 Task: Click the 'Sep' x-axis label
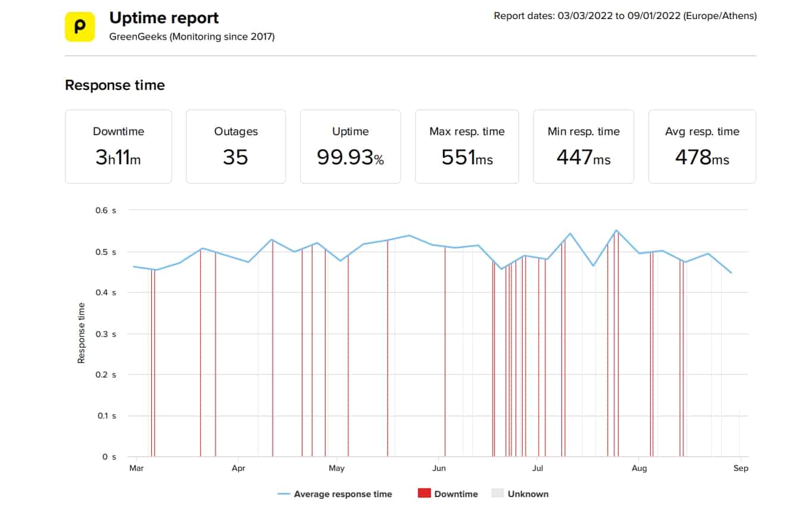point(741,468)
